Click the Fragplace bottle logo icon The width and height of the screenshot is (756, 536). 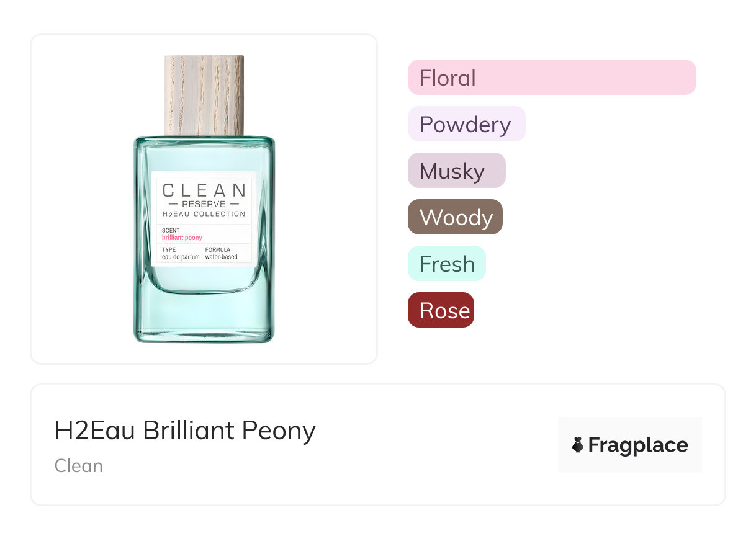point(578,445)
